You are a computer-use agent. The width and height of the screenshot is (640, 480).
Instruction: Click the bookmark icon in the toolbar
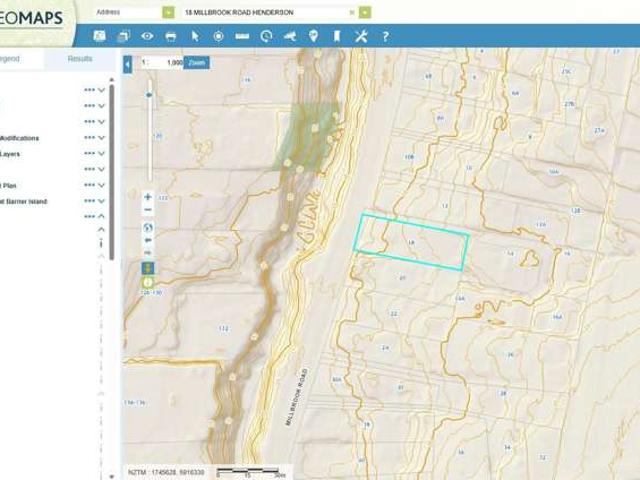click(x=338, y=37)
